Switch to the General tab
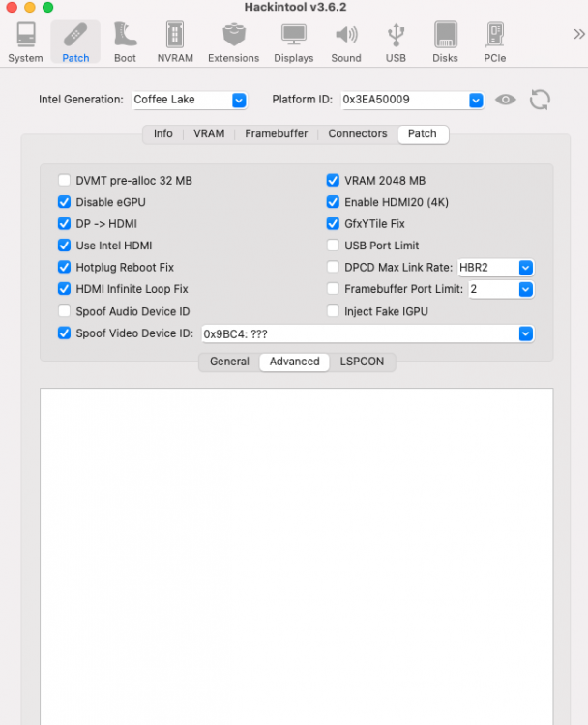Image resolution: width=588 pixels, height=725 pixels. pos(229,362)
